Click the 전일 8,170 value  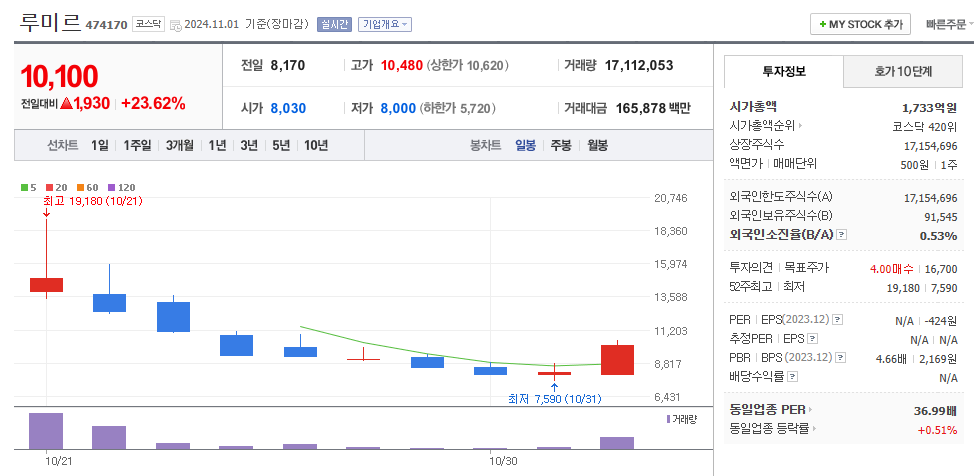(x=288, y=65)
